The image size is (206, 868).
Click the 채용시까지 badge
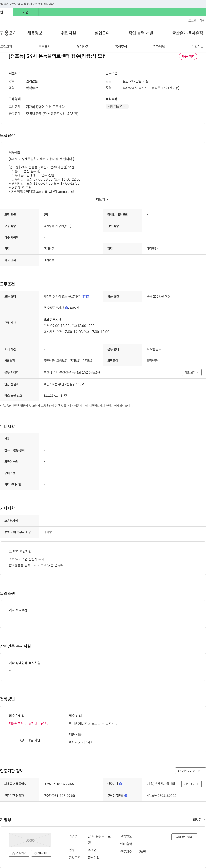(188, 56)
